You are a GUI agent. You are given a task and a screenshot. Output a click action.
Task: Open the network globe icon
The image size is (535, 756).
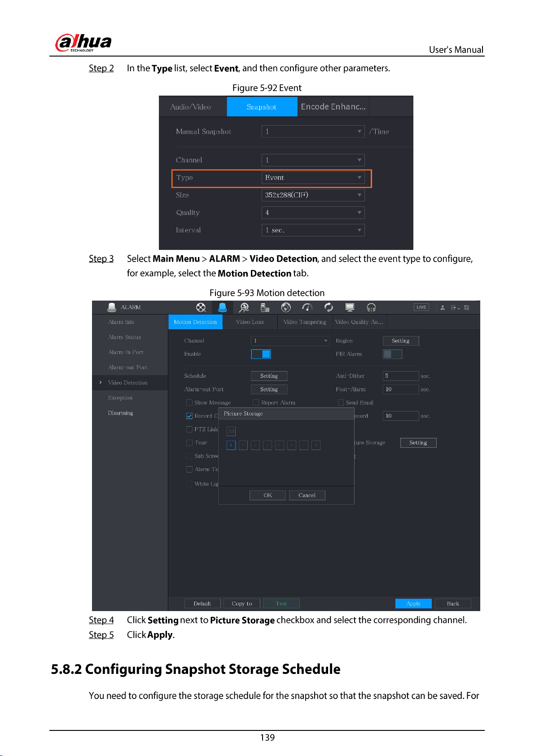[286, 307]
